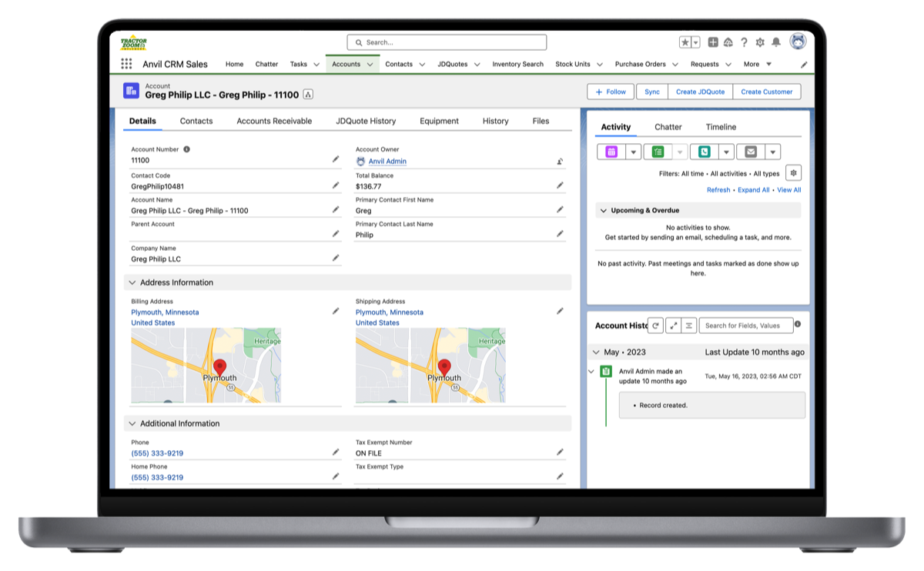Open the App Launcher grid icon

tap(126, 65)
